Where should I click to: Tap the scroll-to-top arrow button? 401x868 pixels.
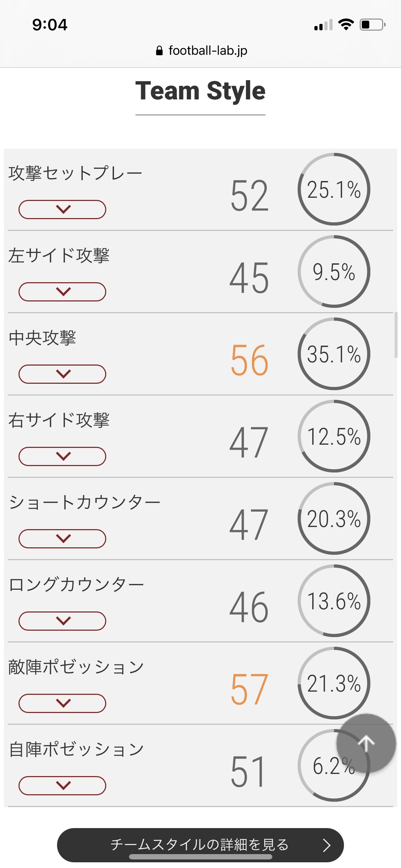(x=366, y=743)
